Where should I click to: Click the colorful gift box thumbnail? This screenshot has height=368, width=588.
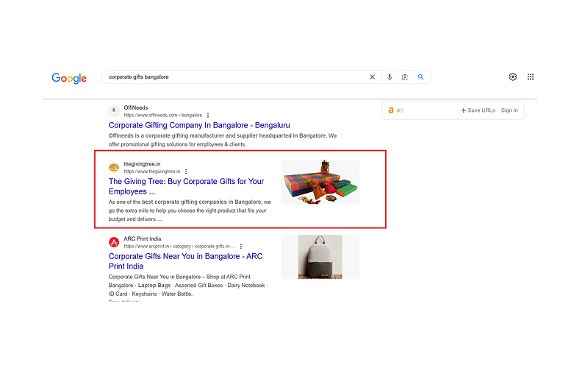click(320, 182)
